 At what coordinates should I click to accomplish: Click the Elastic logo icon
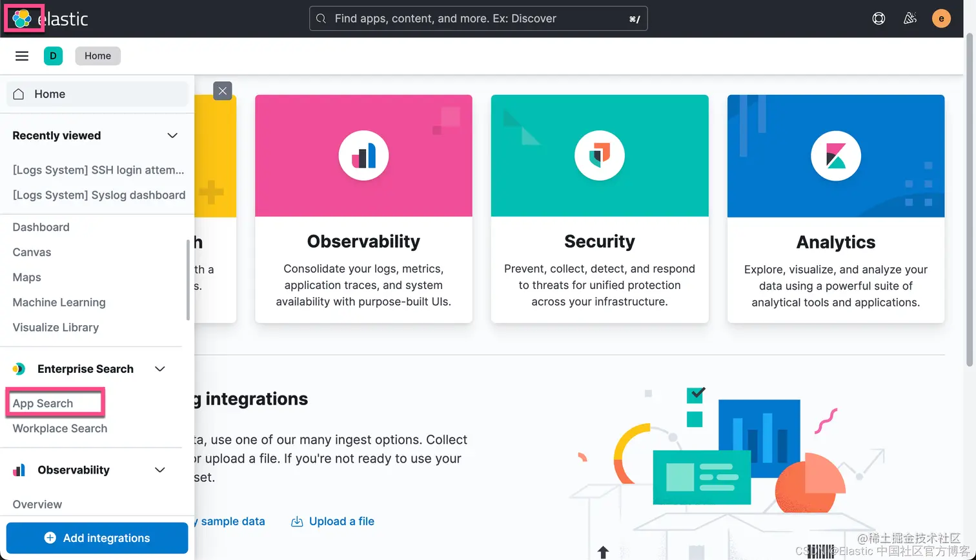pos(22,19)
